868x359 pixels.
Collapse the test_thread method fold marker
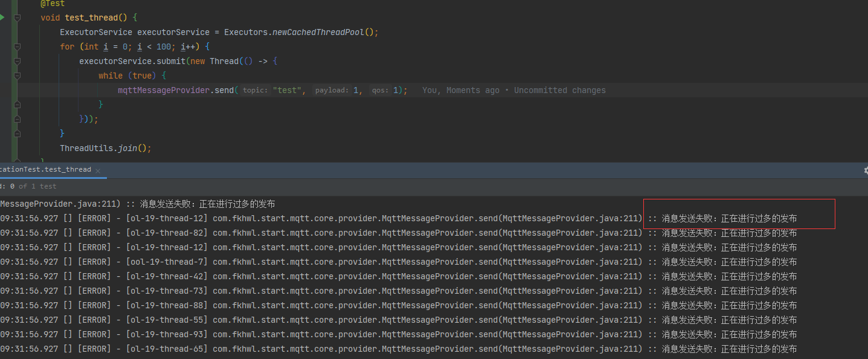coord(18,18)
